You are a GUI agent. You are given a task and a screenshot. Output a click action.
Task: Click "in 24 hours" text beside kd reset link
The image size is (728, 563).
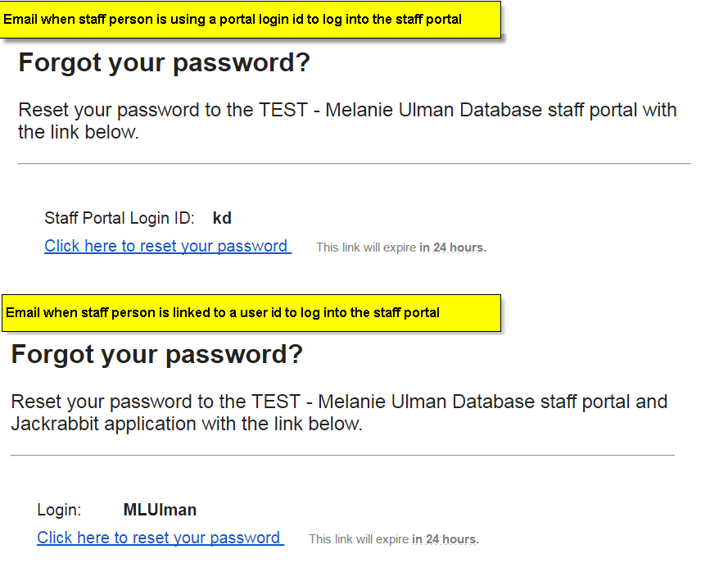click(452, 247)
